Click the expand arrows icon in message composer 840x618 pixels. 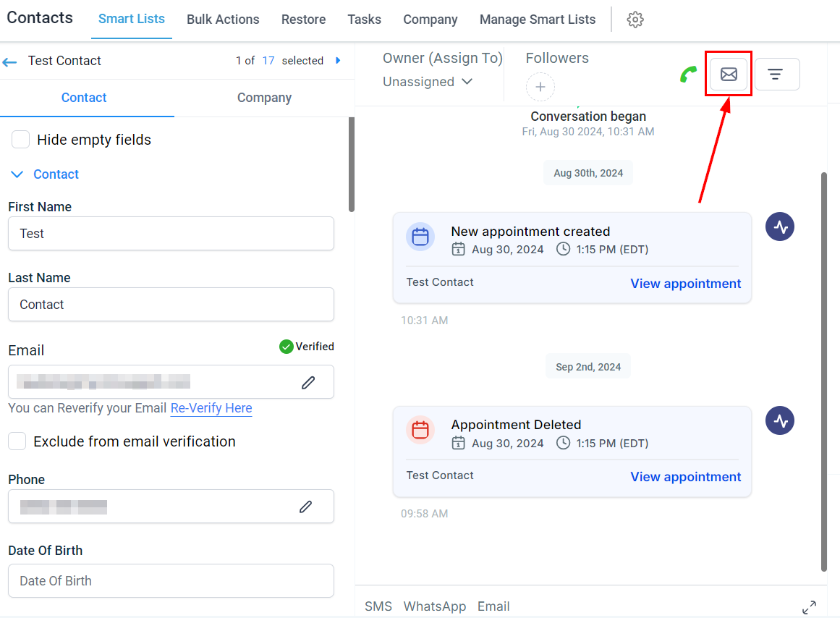coord(809,607)
